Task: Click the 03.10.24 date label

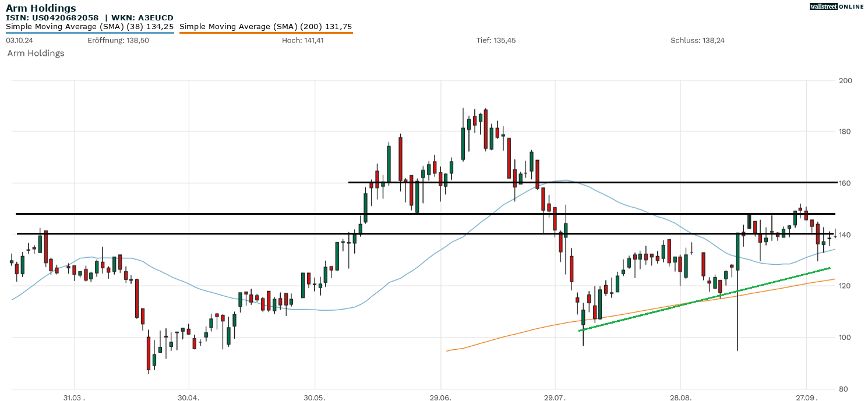Action: point(19,41)
